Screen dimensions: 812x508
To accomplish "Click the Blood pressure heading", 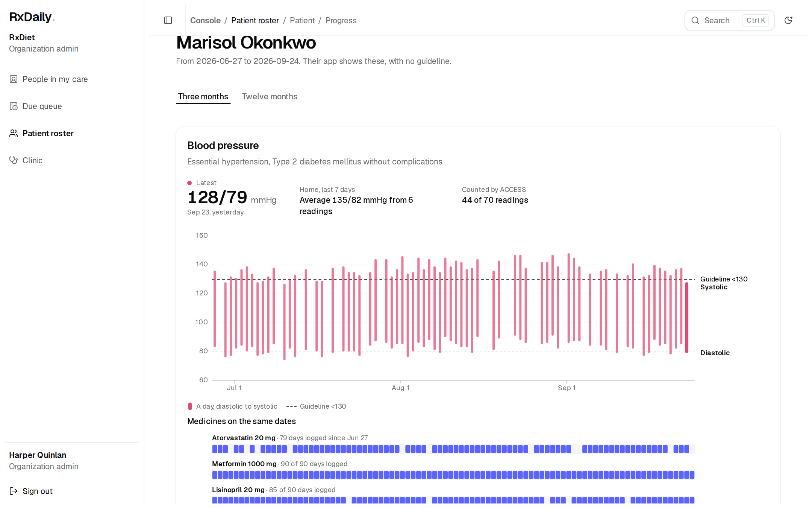I will (223, 145).
